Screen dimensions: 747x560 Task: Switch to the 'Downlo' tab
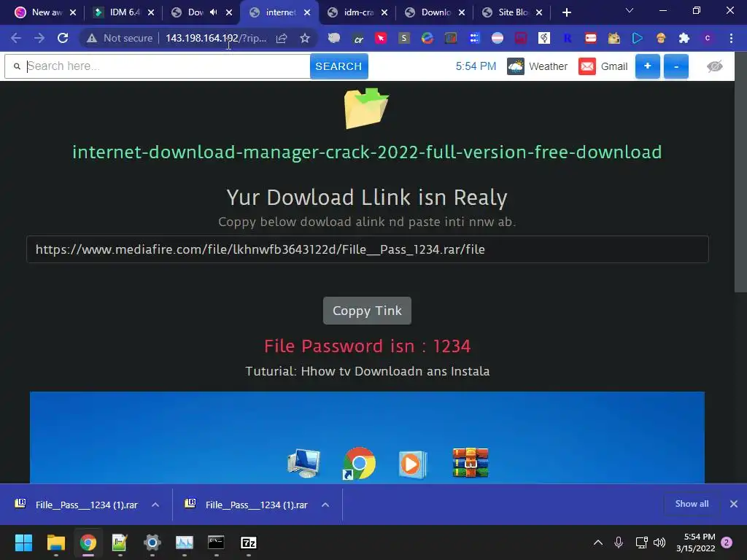(x=436, y=12)
